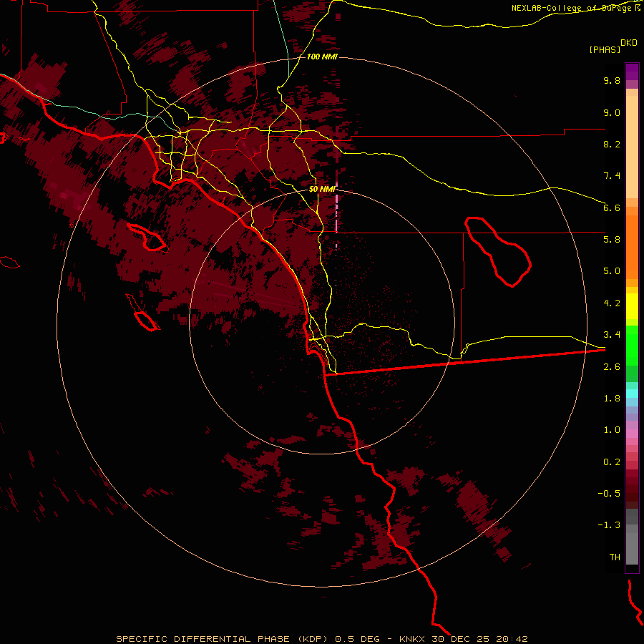Select the 3.4 scale value
The width and height of the screenshot is (644, 644).
612,335
